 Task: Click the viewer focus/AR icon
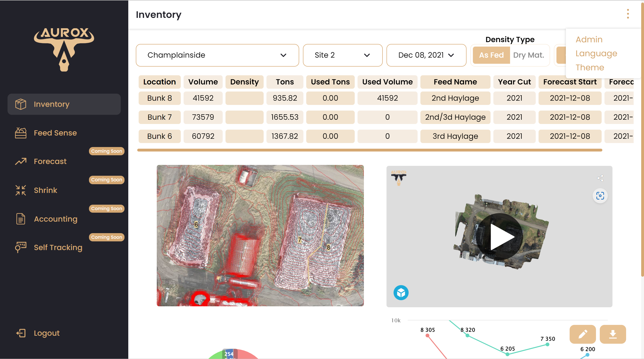tap(600, 195)
